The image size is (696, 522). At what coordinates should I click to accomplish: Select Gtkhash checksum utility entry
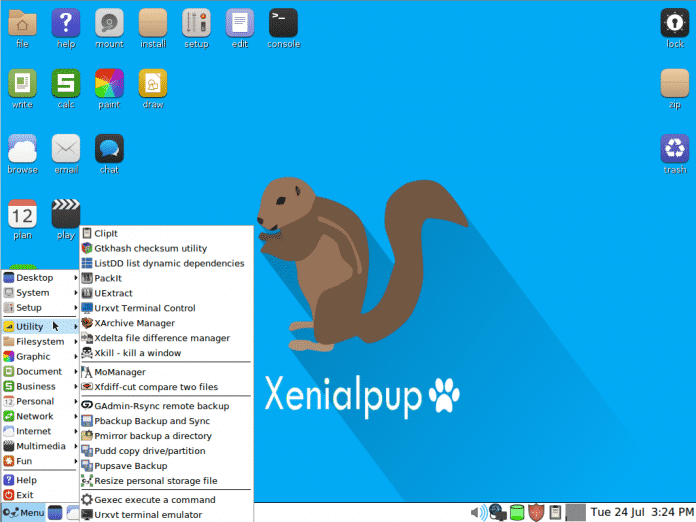[150, 248]
